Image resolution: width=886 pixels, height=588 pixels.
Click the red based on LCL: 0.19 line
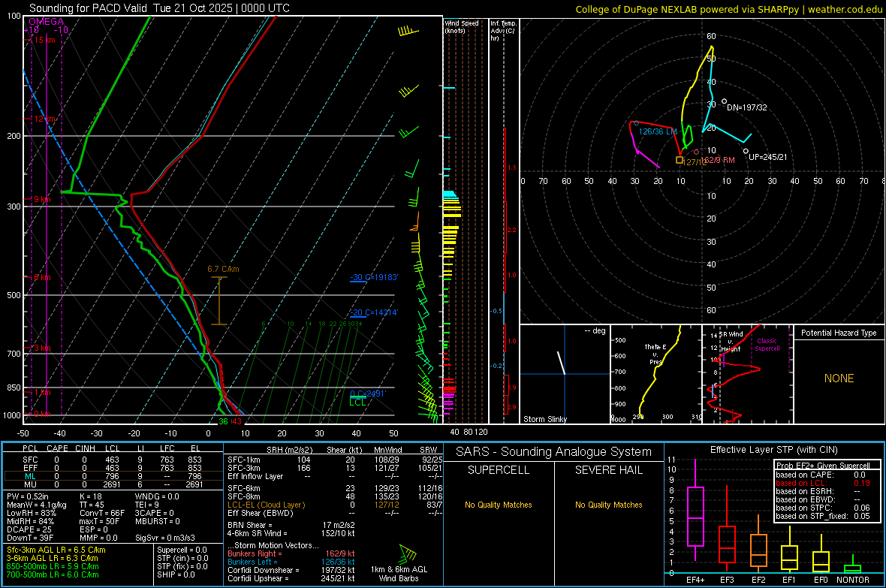pyautogui.click(x=823, y=483)
